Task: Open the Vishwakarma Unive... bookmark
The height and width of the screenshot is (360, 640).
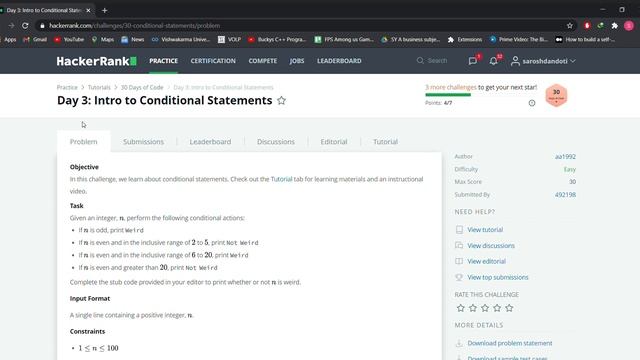Action: point(181,40)
